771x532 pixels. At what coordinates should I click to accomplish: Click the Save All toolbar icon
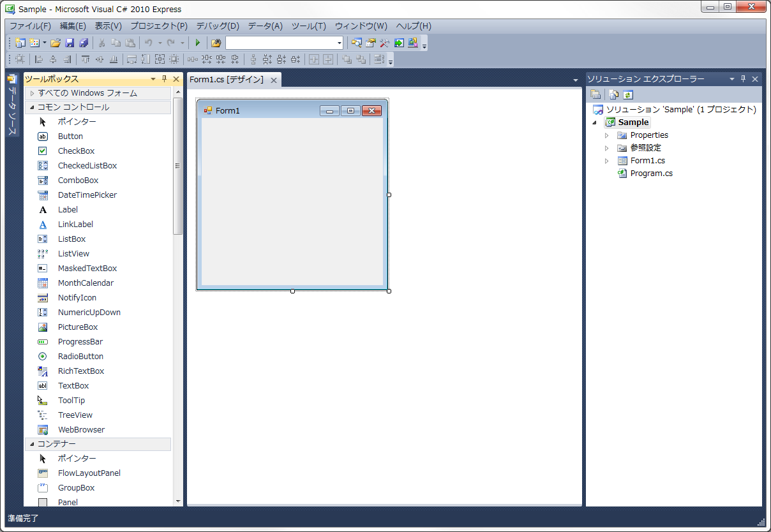[x=84, y=43]
